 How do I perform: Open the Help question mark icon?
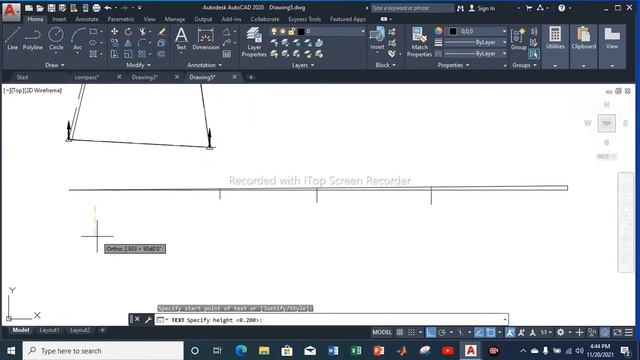coord(562,8)
